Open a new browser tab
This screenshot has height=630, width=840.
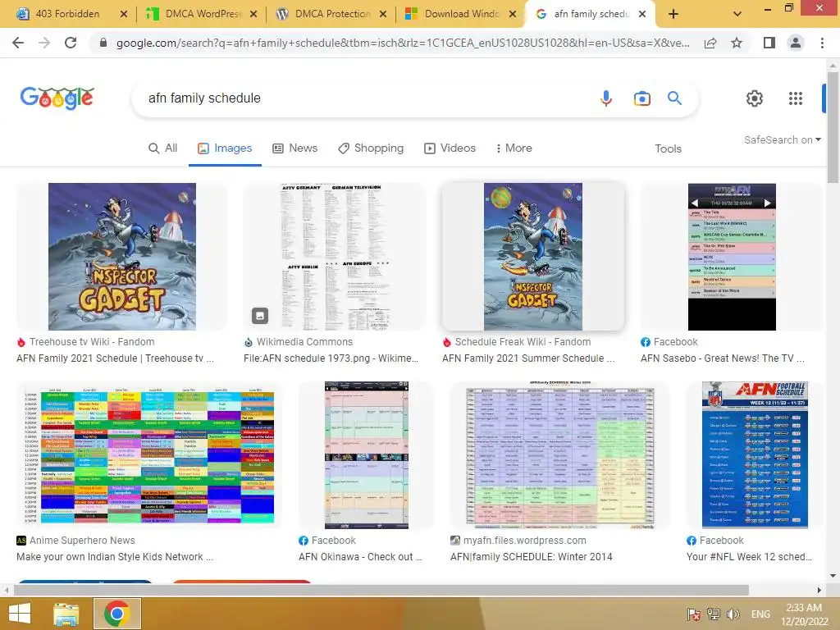point(673,14)
